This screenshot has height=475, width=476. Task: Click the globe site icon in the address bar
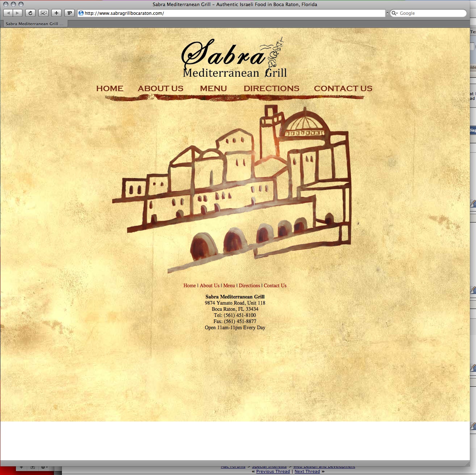(81, 13)
